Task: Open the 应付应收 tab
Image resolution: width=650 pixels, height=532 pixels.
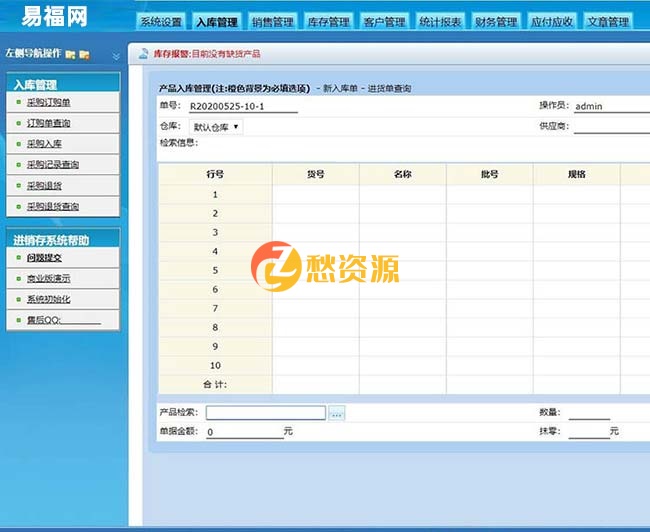Action: point(552,22)
